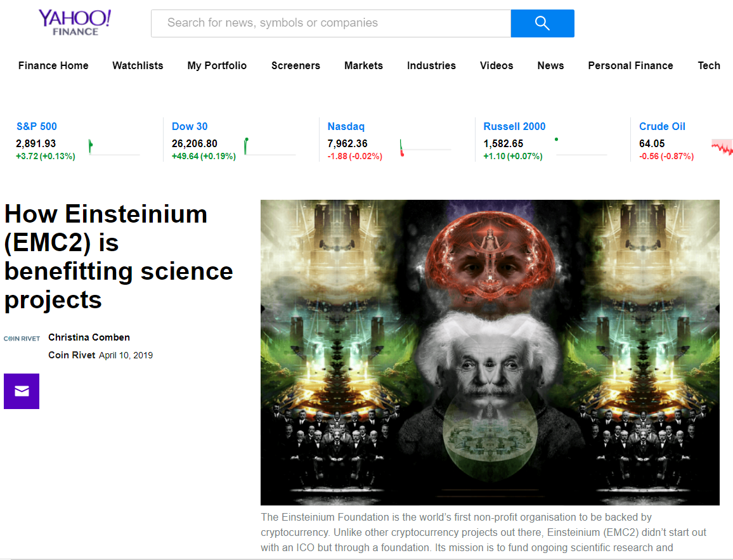The height and width of the screenshot is (560, 733).
Task: Click the Einstein article hero image
Action: (490, 353)
